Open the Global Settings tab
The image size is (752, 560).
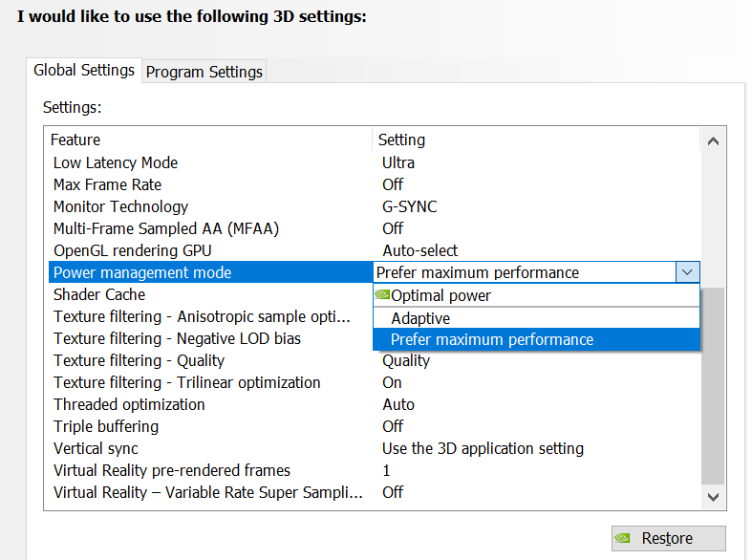pyautogui.click(x=84, y=70)
